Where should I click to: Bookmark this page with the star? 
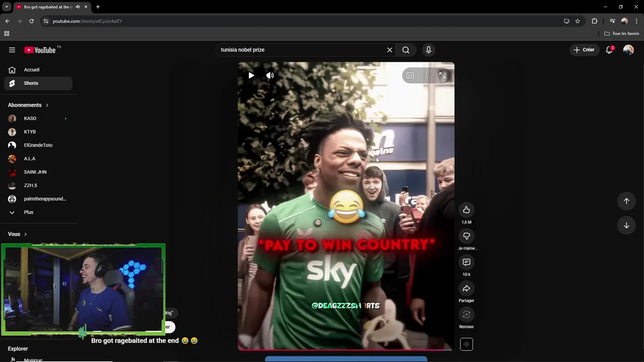[578, 21]
